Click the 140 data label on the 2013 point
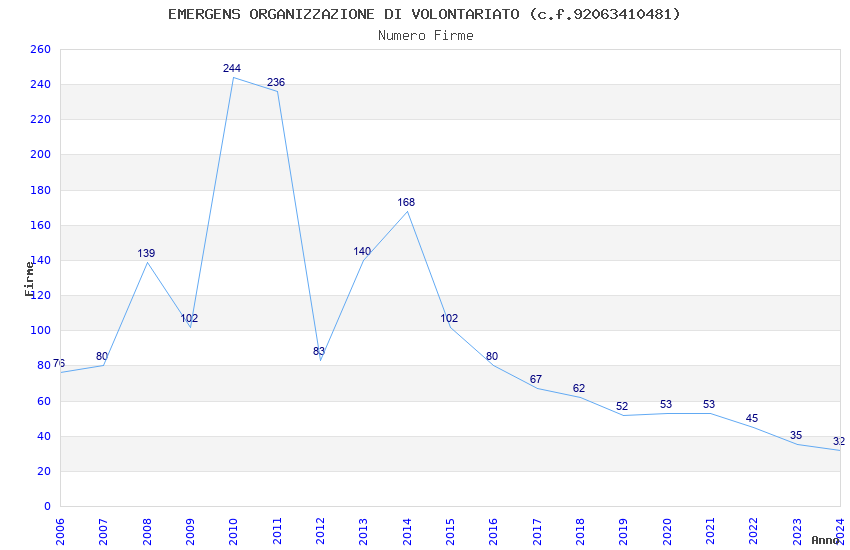 [362, 251]
